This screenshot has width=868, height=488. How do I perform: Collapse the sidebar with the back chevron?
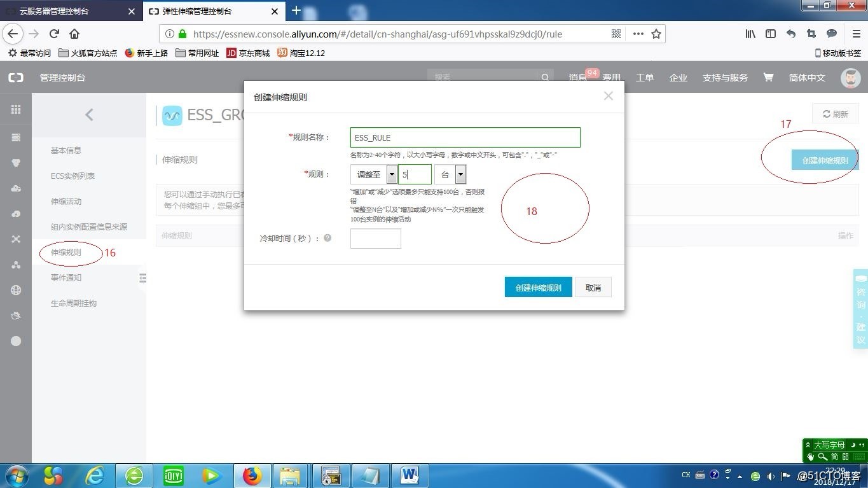(89, 115)
